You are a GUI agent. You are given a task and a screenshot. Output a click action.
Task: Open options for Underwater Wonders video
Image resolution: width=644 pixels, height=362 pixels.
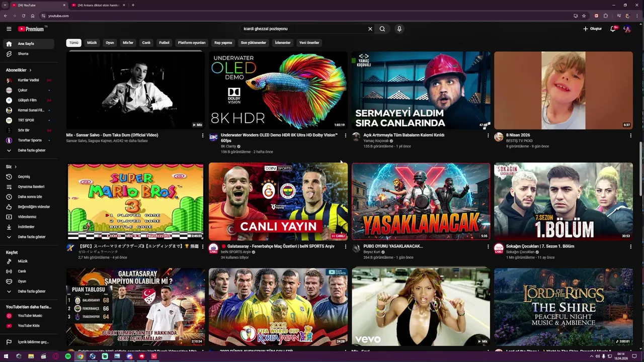tap(345, 135)
